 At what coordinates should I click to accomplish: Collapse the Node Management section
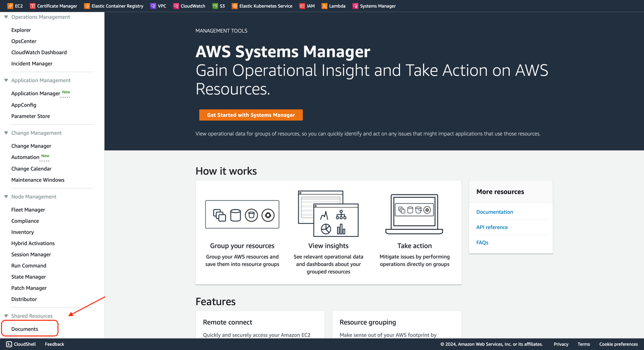(x=6, y=197)
